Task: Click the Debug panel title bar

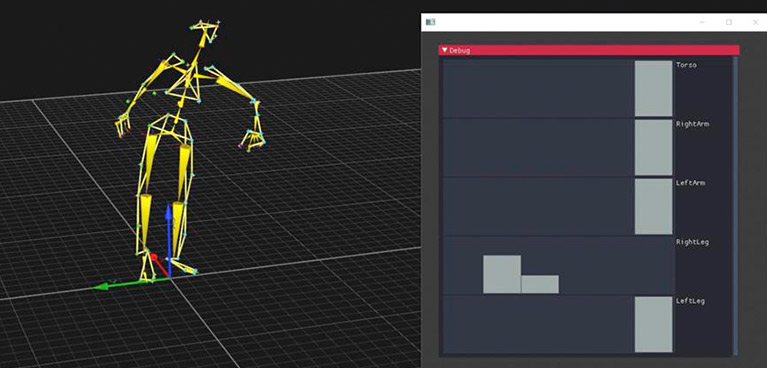Action: (589, 50)
